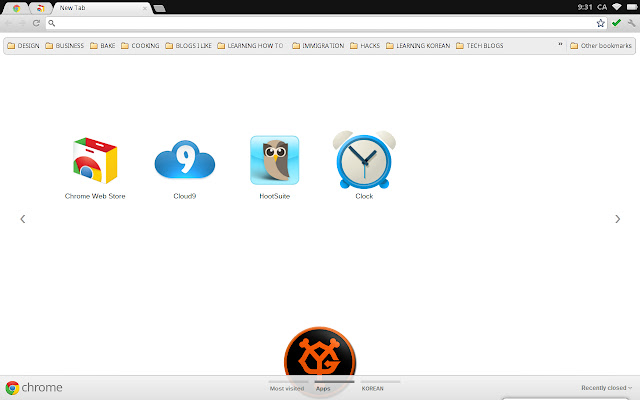Image resolution: width=640 pixels, height=400 pixels.
Task: Go to next apps page arrow
Action: coord(618,219)
